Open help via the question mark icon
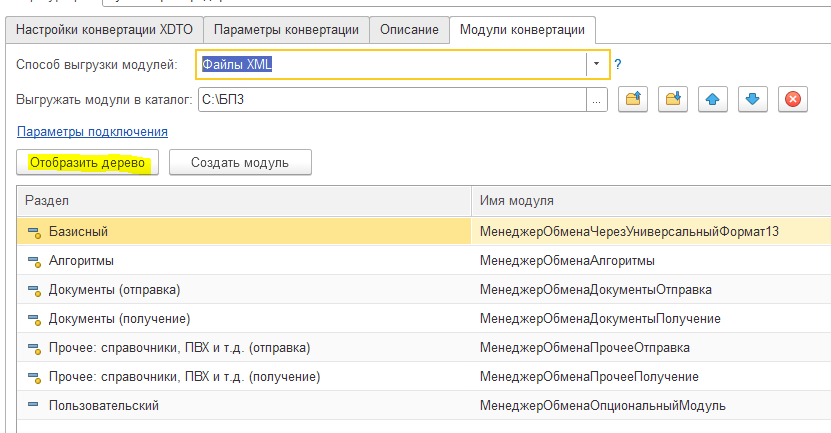Image resolution: width=831 pixels, height=433 pixels. coord(618,65)
